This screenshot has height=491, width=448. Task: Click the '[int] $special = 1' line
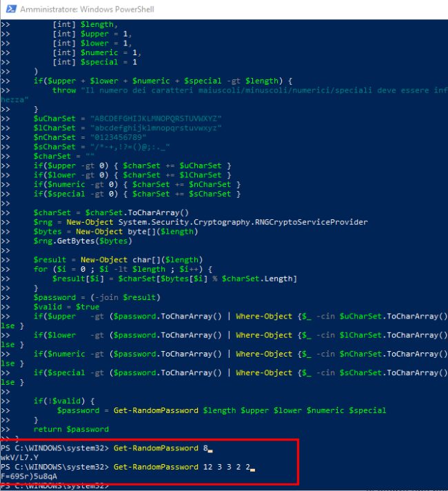pyautogui.click(x=95, y=62)
